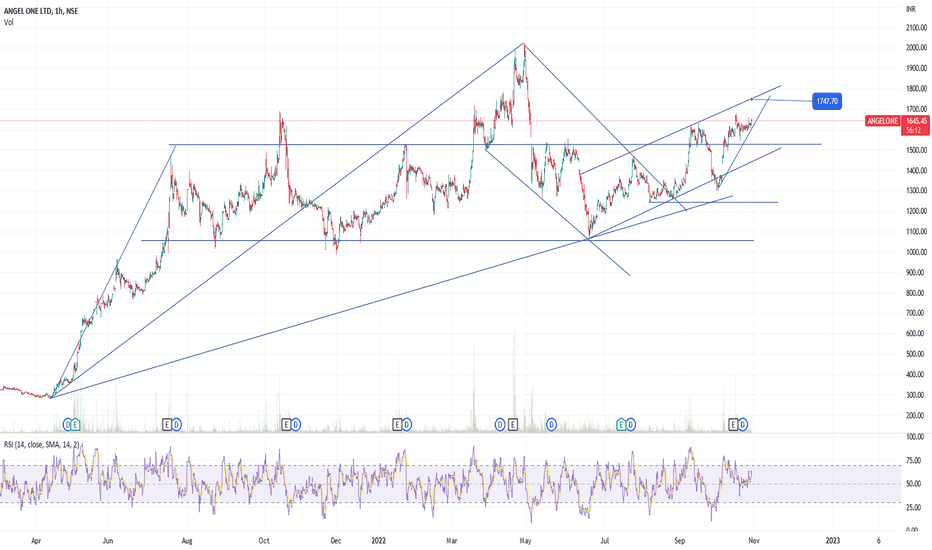The image size is (932, 550).
Task: Click the earnings E marker near late April 2022
Action: coord(512,425)
